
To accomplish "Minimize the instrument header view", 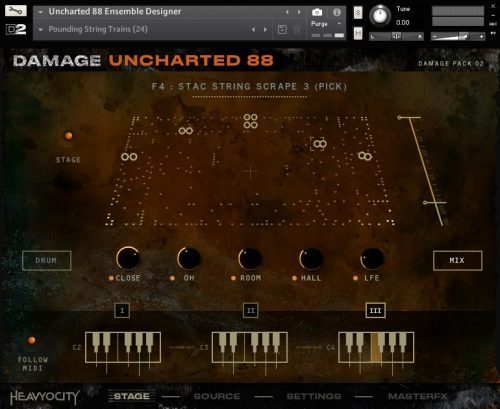I will tap(493, 15).
